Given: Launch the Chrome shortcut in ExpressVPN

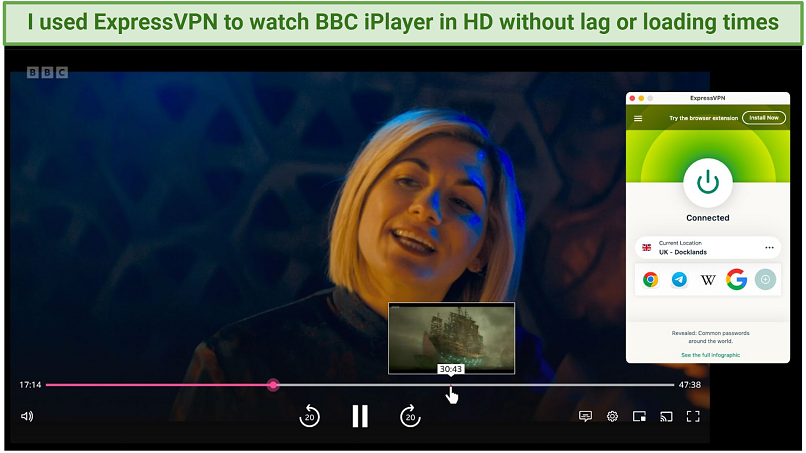Looking at the screenshot, I should 650,279.
